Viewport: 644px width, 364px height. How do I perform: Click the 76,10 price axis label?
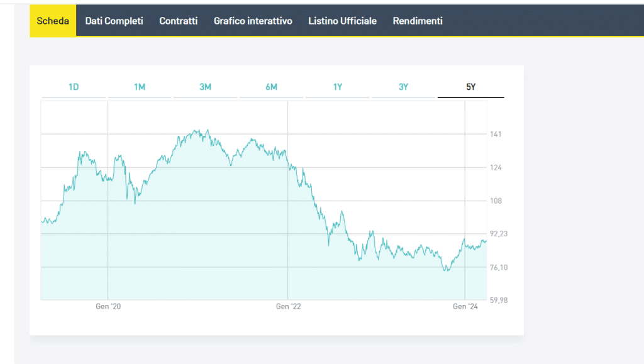pos(499,267)
